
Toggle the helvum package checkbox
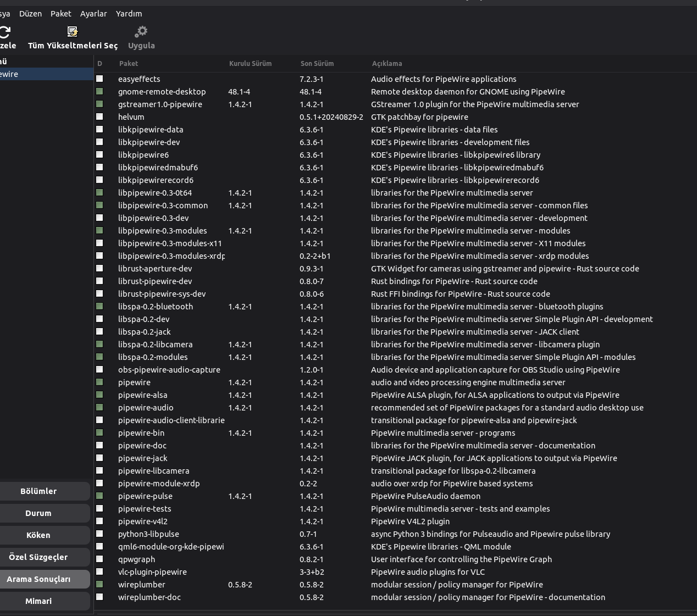[x=99, y=117]
